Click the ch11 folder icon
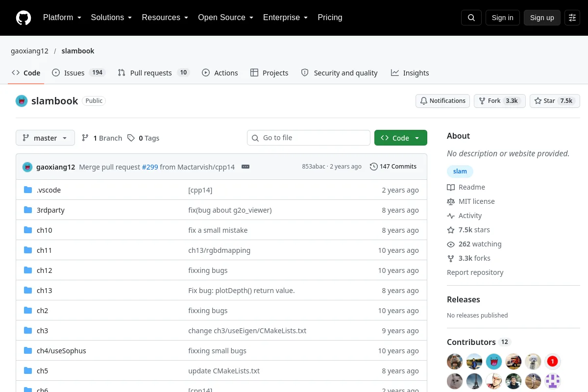This screenshot has width=588, height=392. pyautogui.click(x=28, y=250)
